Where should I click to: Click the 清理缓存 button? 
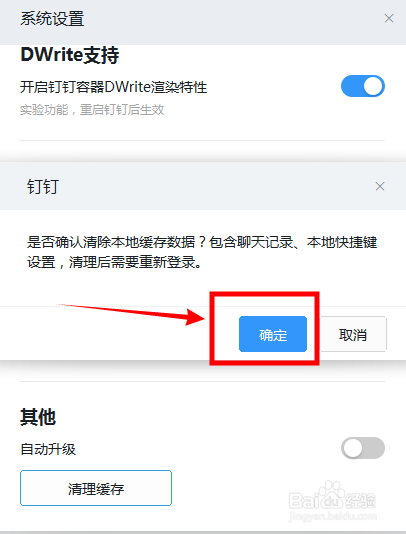coord(96,488)
